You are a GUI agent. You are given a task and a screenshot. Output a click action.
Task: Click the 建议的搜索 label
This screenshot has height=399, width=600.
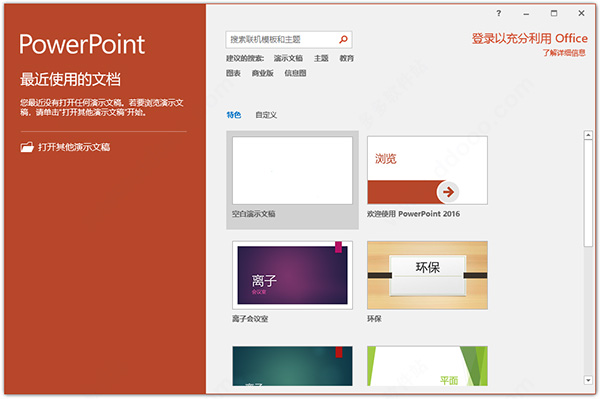[x=245, y=58]
